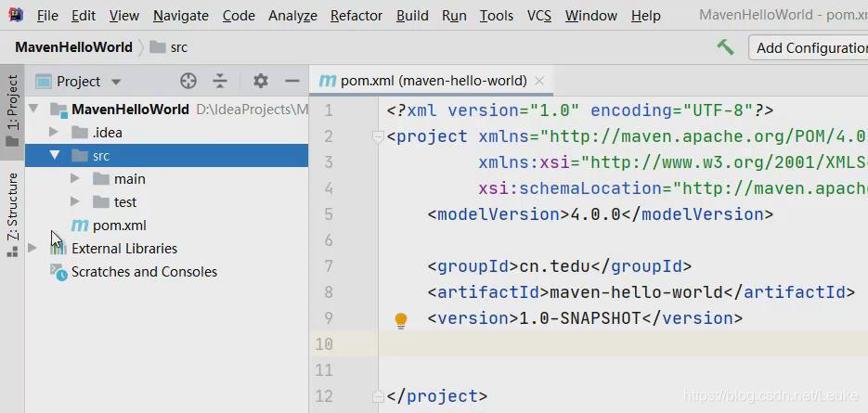Click the Collapse All icon in Project panel
This screenshot has width=868, height=413.
[220, 82]
